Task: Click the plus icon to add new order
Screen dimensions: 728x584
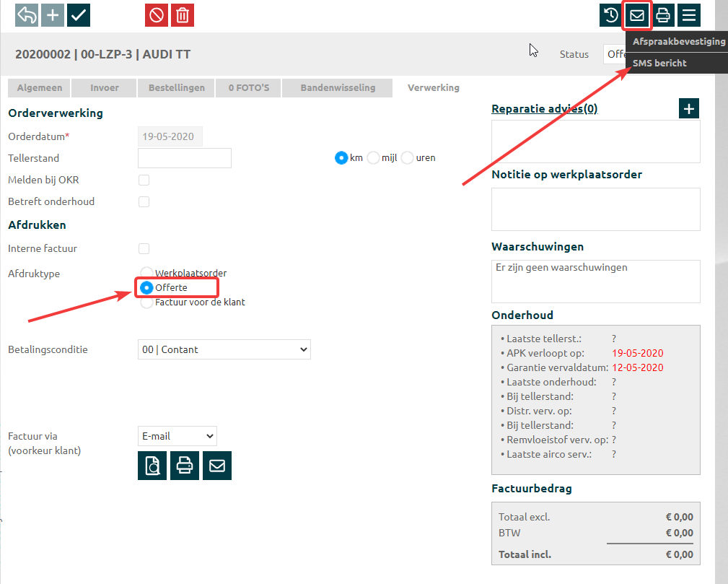Action: pos(53,15)
